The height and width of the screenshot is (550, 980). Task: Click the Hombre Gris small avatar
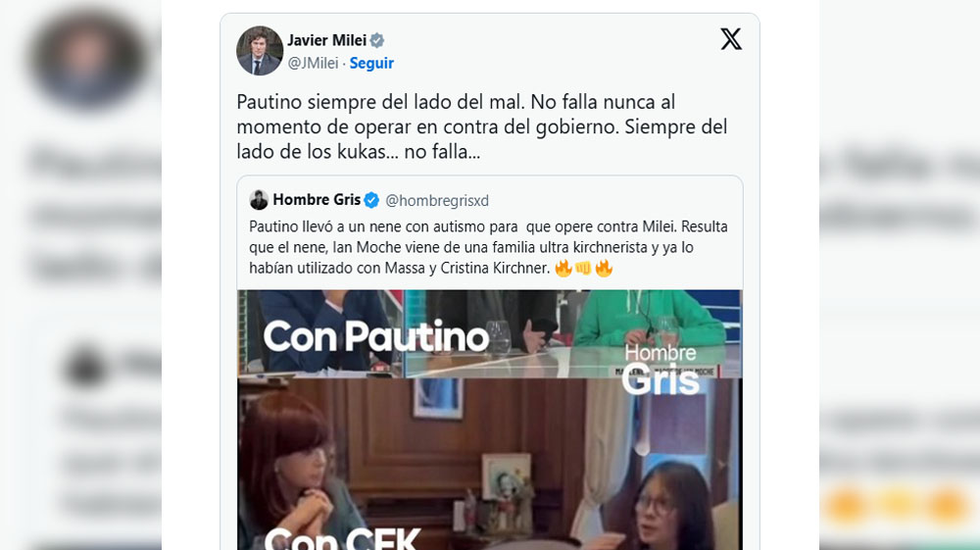click(259, 200)
